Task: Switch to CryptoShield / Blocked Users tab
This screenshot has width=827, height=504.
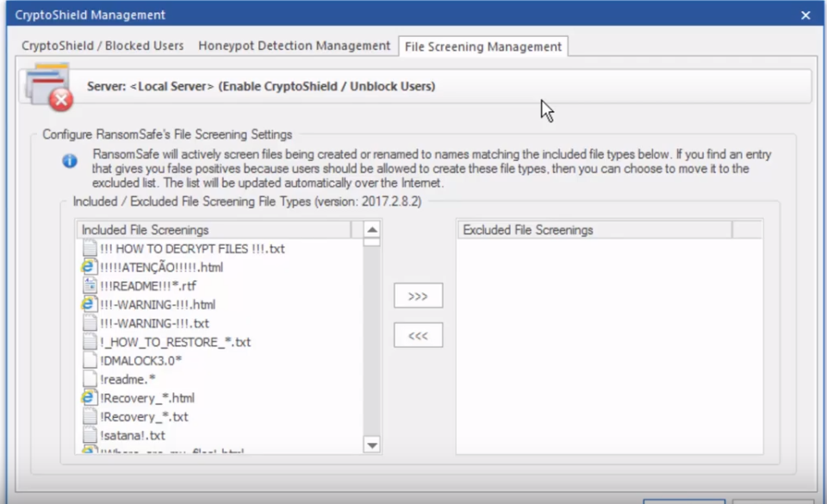Action: tap(103, 46)
